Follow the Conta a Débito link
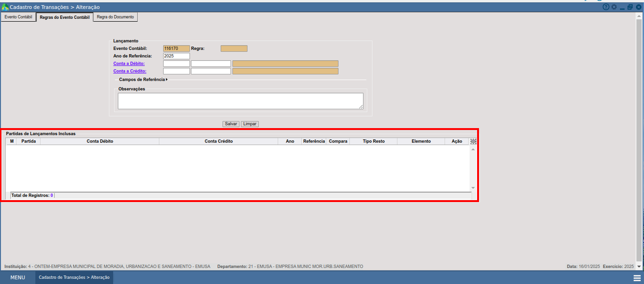The width and height of the screenshot is (644, 284). click(x=129, y=64)
